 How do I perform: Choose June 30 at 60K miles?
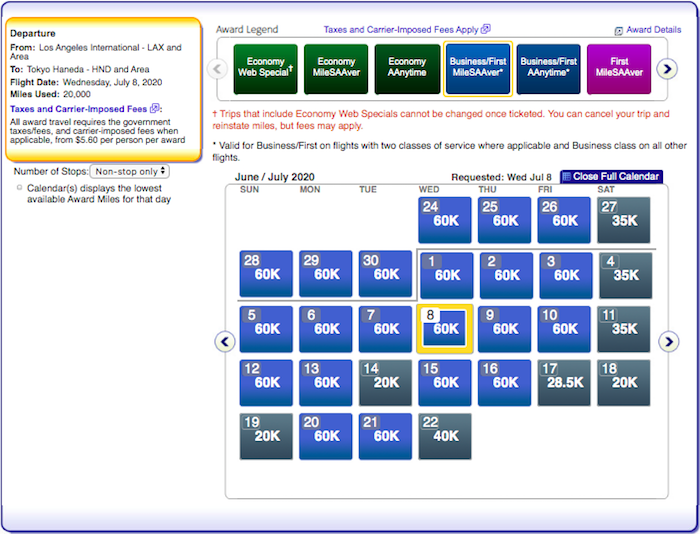(385, 274)
